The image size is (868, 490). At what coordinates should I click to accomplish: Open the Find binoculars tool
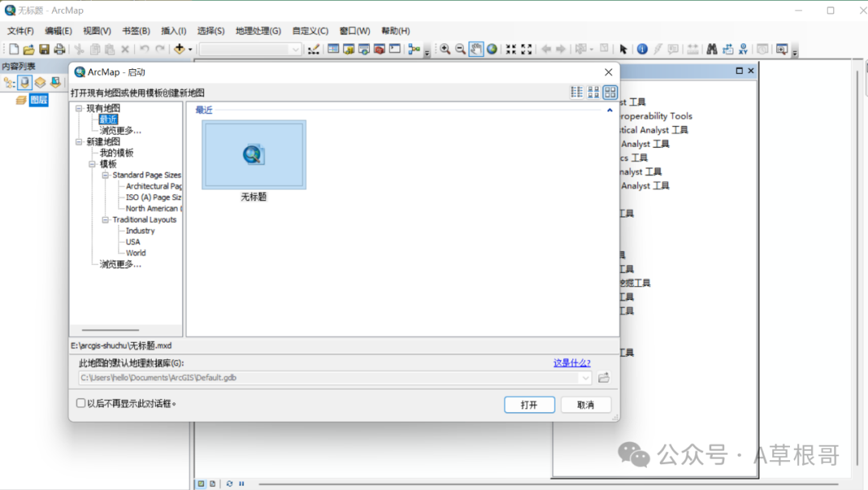point(712,49)
